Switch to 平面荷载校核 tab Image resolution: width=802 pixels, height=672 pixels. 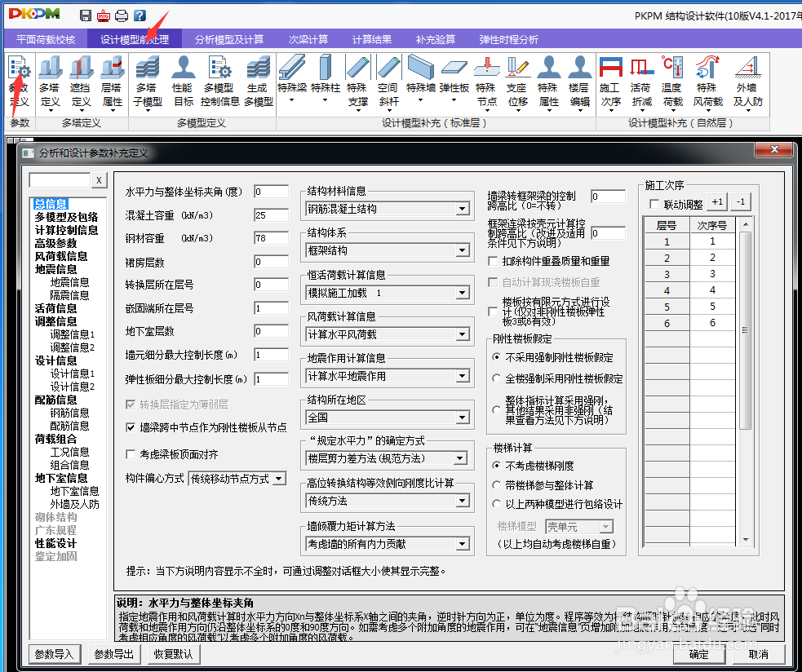[46, 39]
